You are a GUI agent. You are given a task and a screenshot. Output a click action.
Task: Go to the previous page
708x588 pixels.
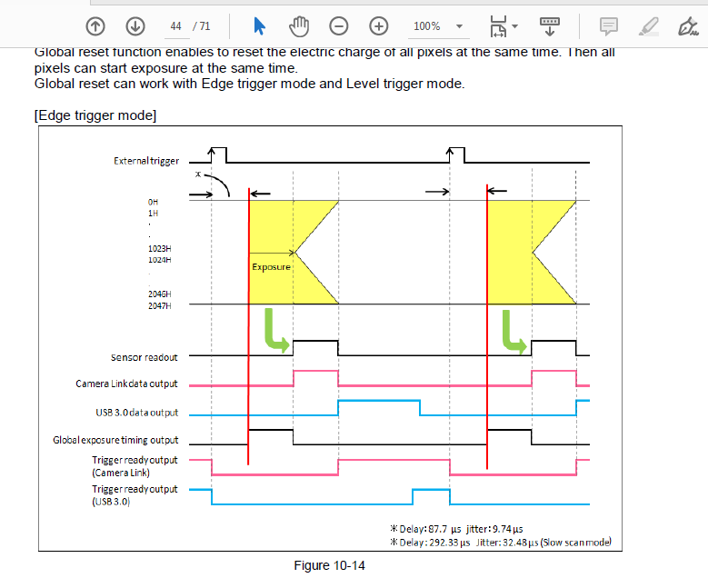pos(95,26)
